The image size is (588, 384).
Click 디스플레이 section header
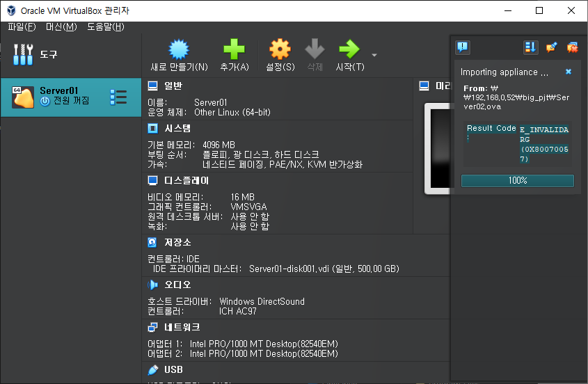(x=186, y=180)
